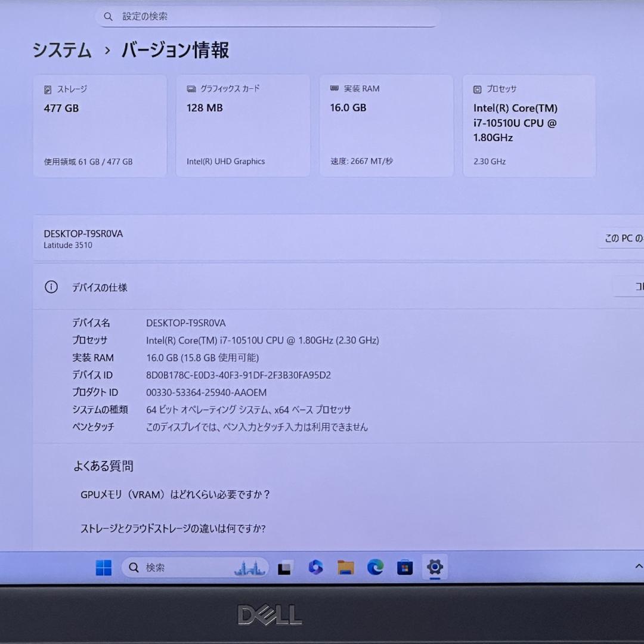Click the RAM icon on the 実装 RAM card

click(335, 88)
